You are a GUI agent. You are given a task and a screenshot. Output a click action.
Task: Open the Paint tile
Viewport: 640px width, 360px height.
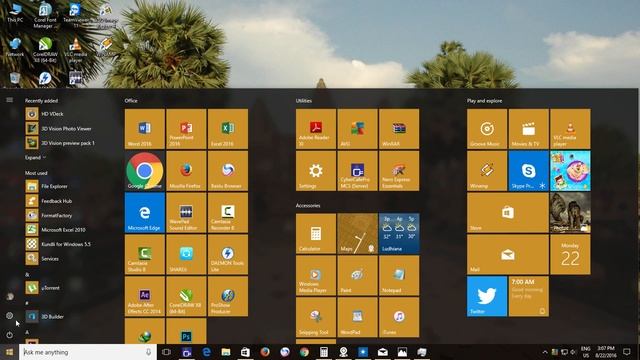tap(358, 276)
